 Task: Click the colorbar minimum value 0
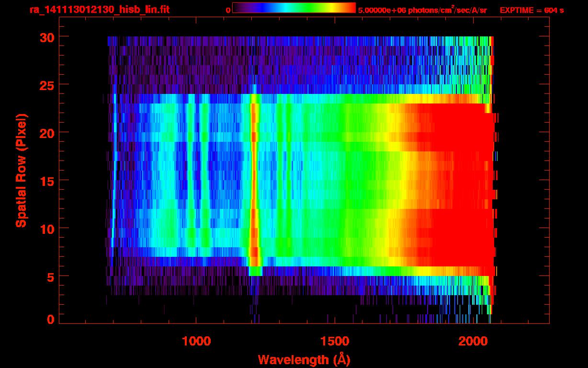tap(228, 11)
